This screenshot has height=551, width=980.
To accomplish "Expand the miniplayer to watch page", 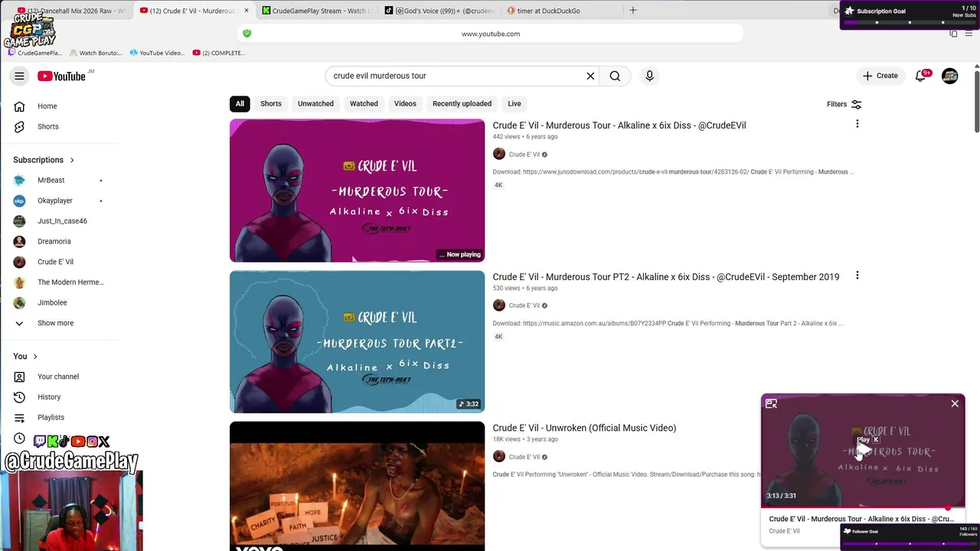I will pos(771,403).
